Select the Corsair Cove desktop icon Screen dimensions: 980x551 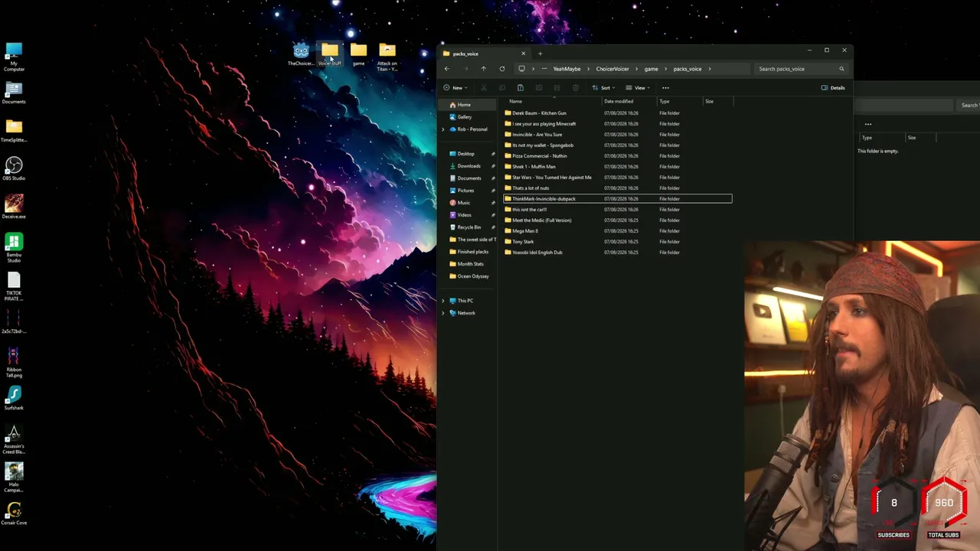tap(14, 514)
